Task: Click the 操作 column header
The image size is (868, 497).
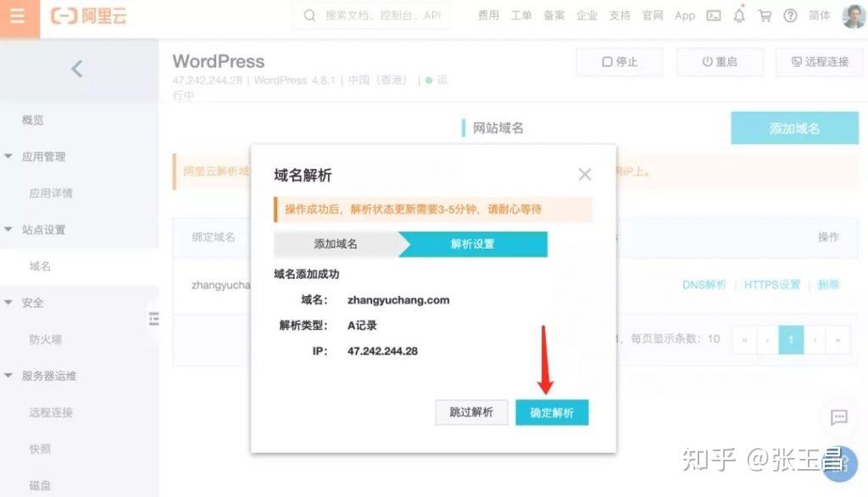Action: (828, 237)
